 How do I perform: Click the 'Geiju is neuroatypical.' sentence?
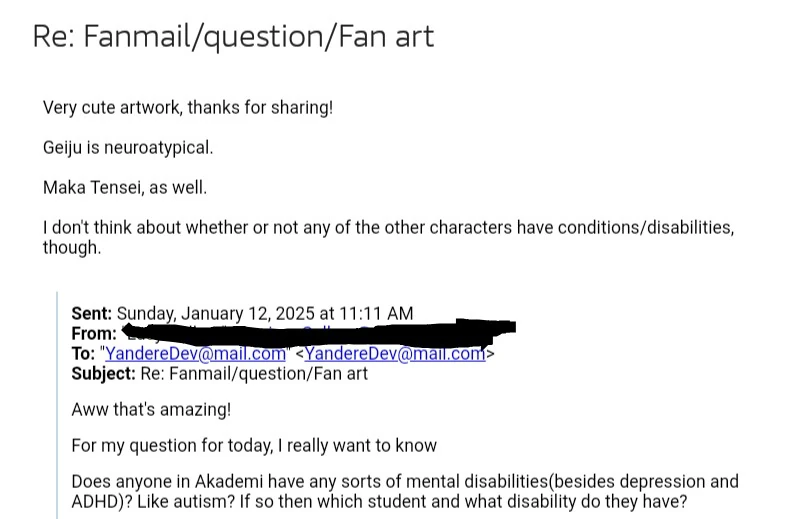pyautogui.click(x=127, y=147)
